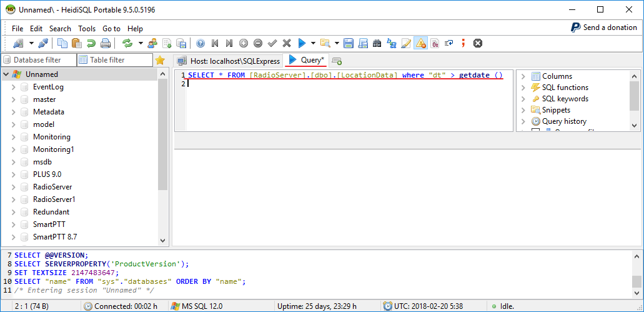The image size is (644, 312).
Task: Click the Post changes checkmark icon
Action: (272, 43)
